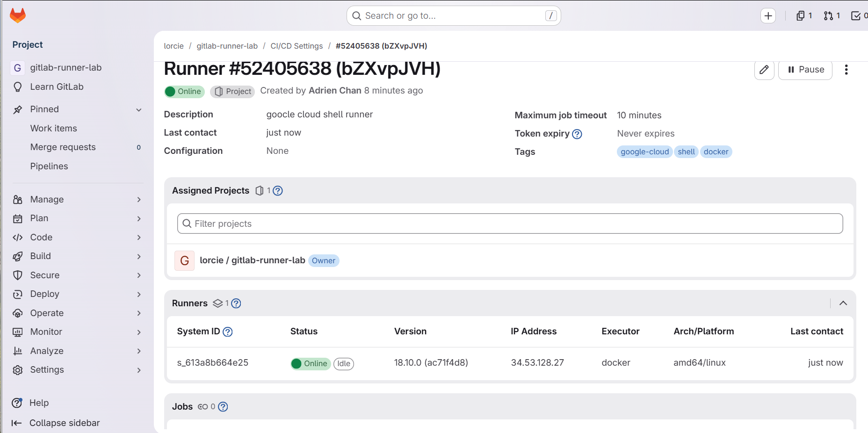Click lorcie breadcrumb link
Screen dimensions: 868x433
174,46
